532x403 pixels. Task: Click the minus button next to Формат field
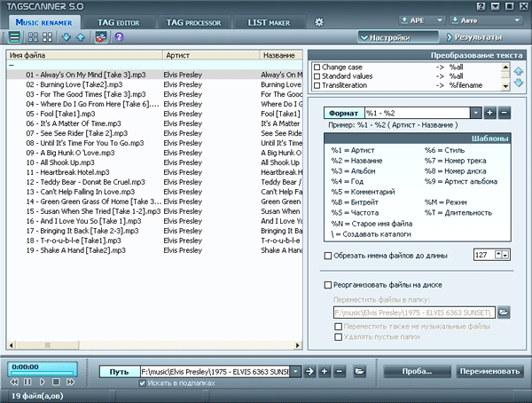pyautogui.click(x=505, y=113)
